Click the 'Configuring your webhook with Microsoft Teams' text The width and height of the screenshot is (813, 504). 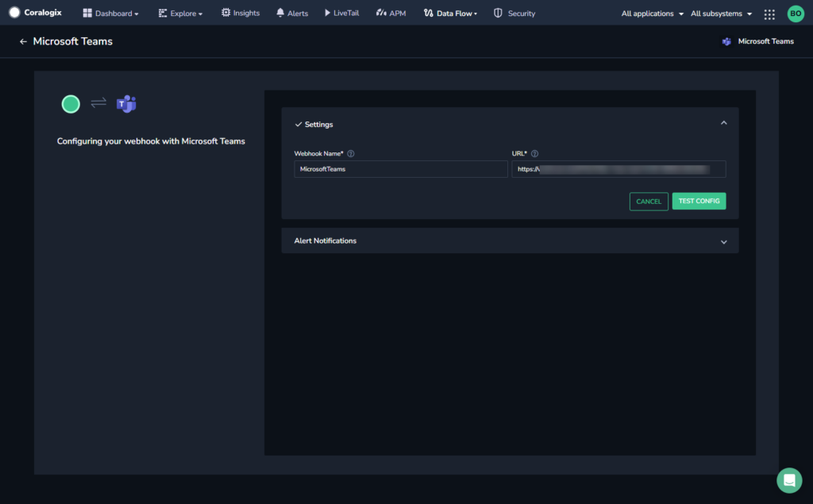tap(151, 141)
